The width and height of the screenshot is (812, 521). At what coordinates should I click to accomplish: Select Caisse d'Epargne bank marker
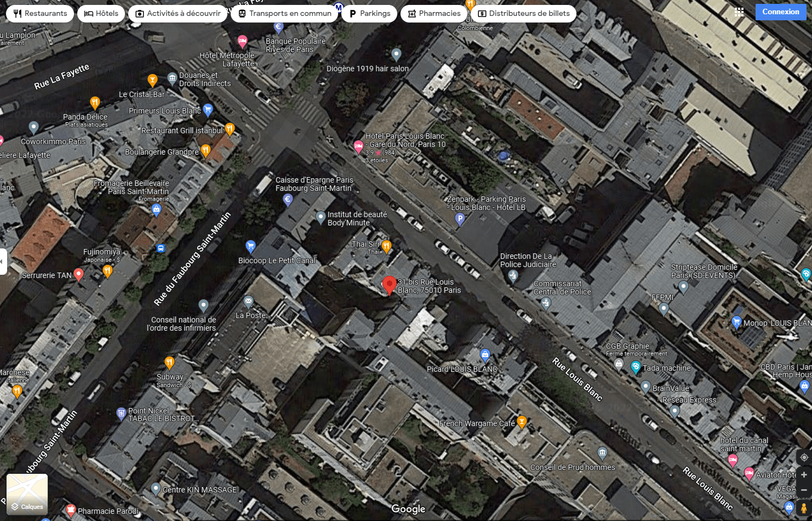click(x=288, y=201)
